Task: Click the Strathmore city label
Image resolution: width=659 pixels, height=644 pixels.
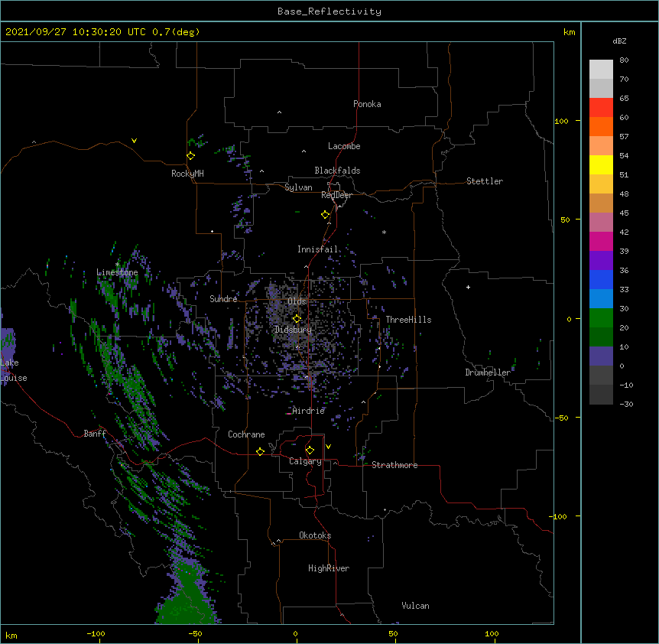Action: (x=394, y=465)
